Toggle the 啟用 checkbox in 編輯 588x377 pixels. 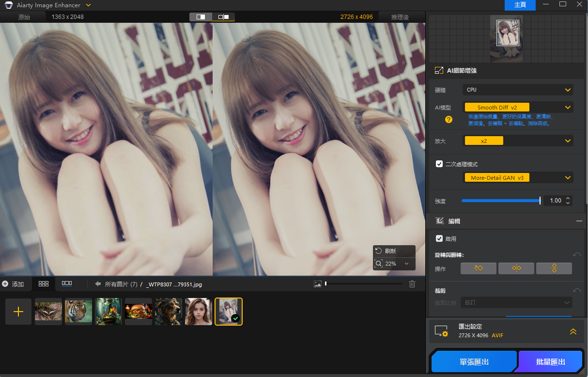(439, 238)
